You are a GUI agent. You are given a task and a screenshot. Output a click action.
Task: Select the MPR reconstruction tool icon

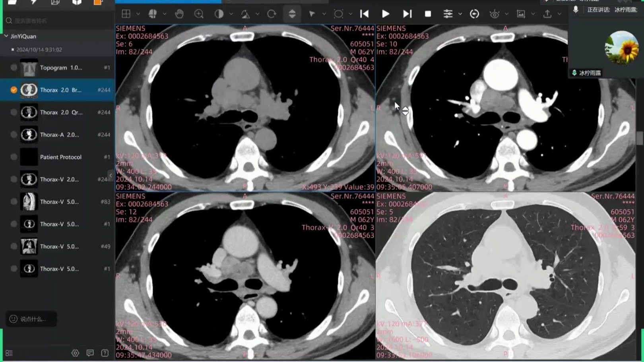(153, 14)
